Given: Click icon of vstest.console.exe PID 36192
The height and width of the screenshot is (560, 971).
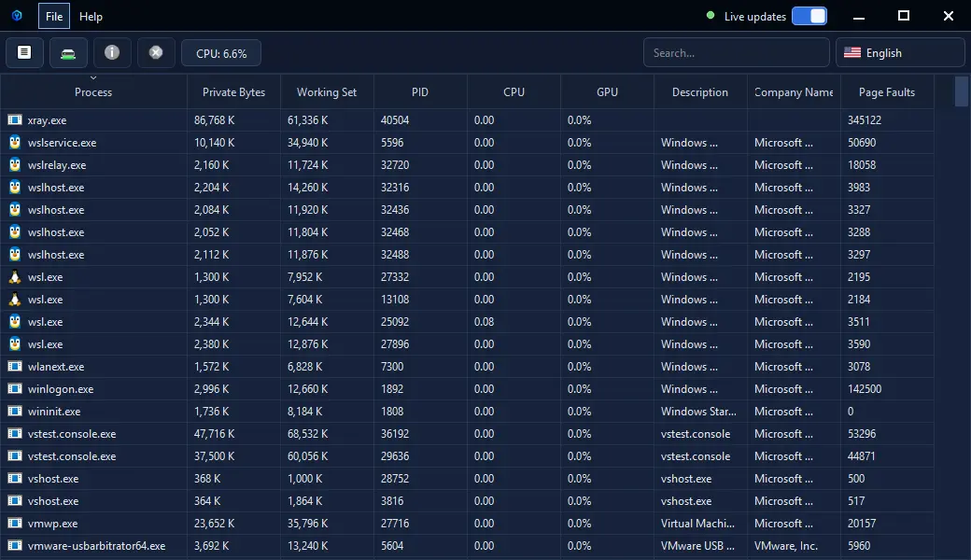Looking at the screenshot, I should [15, 434].
